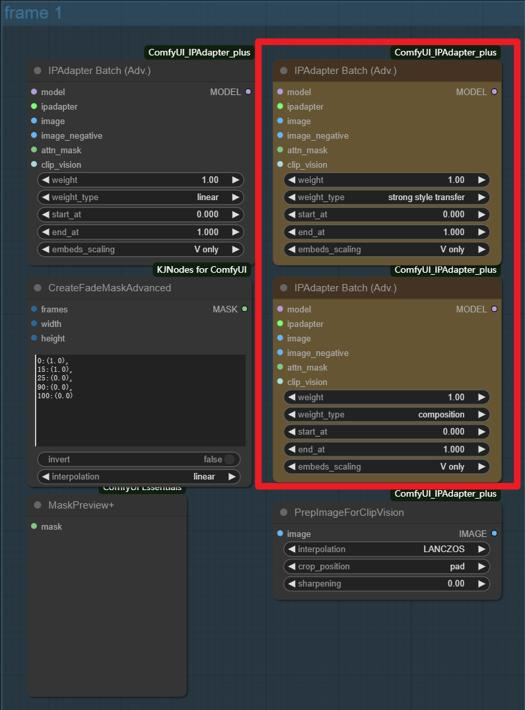Screen dimensions: 525x710
Task: Open the interpolation LANCZOS dropdown on PrepImageForClipVision
Action: tap(386, 549)
